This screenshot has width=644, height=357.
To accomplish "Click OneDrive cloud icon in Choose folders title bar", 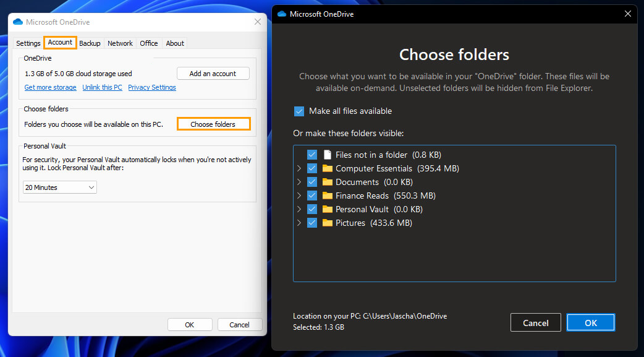I will (x=282, y=14).
